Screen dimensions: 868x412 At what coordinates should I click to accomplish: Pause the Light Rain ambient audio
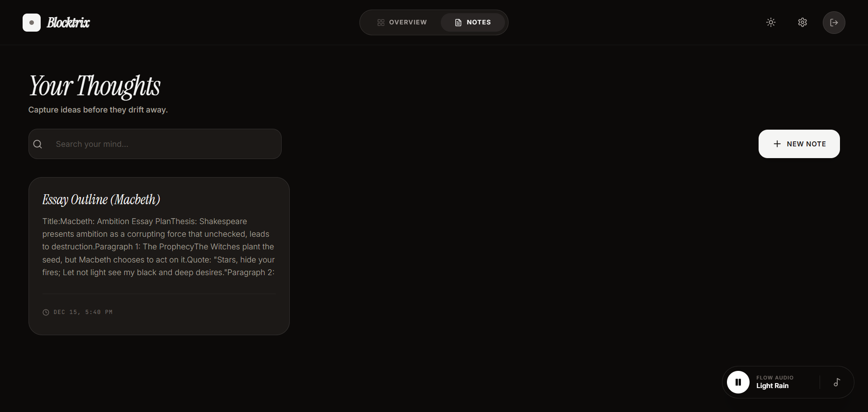pyautogui.click(x=738, y=382)
